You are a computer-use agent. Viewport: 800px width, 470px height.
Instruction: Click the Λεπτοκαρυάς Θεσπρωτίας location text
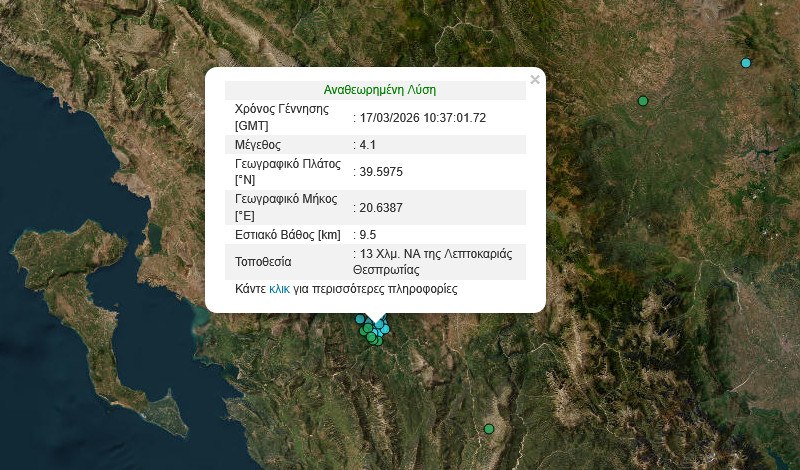point(435,262)
